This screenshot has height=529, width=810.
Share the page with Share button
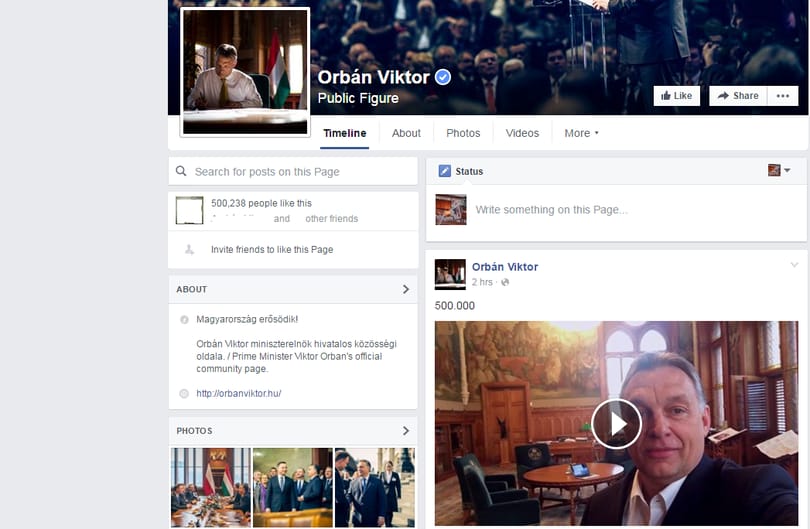pyautogui.click(x=738, y=96)
